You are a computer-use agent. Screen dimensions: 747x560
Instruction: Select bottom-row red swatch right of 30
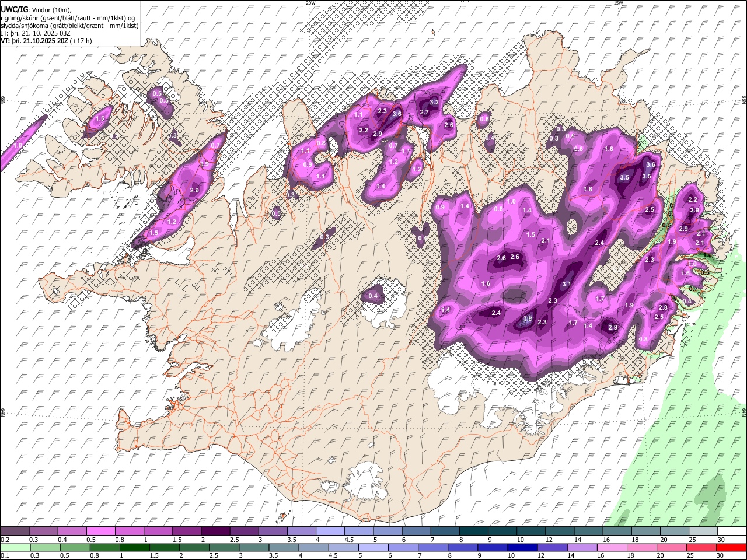(732, 547)
